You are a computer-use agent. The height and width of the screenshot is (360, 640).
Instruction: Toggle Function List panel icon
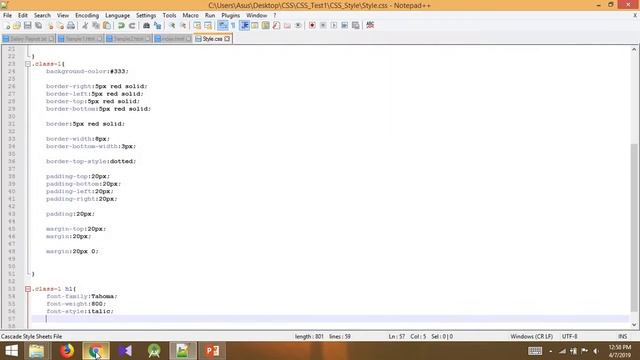click(276, 25)
